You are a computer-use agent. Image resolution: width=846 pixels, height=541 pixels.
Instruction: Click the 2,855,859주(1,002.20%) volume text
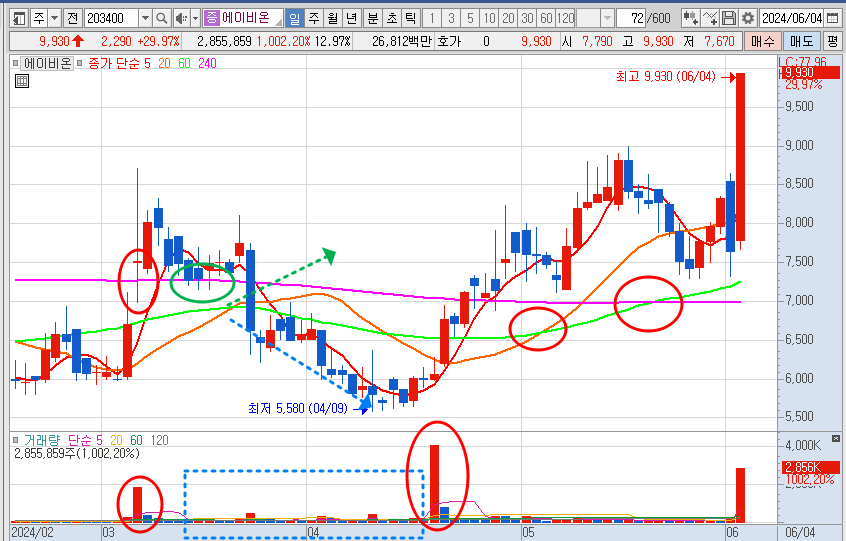(x=77, y=453)
